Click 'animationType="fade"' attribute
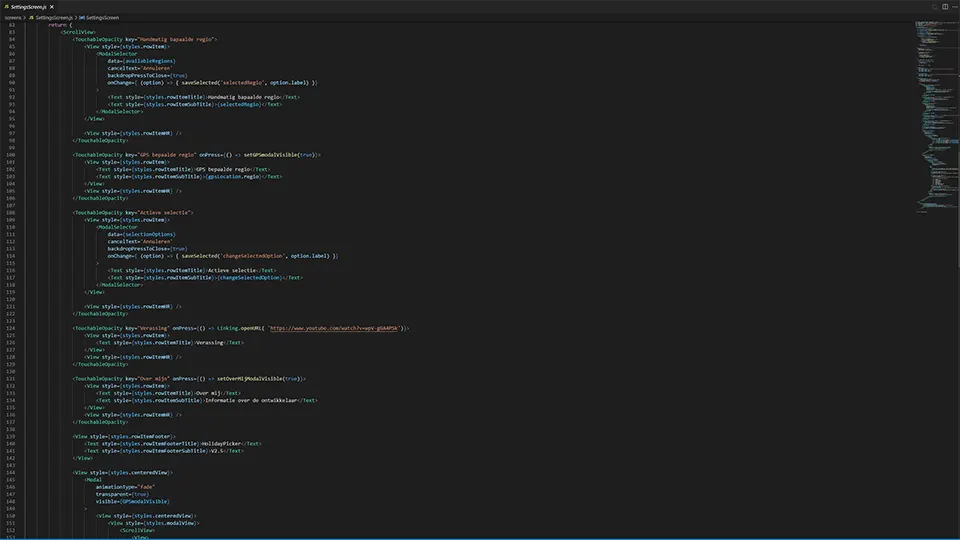960x540 pixels. (126, 487)
